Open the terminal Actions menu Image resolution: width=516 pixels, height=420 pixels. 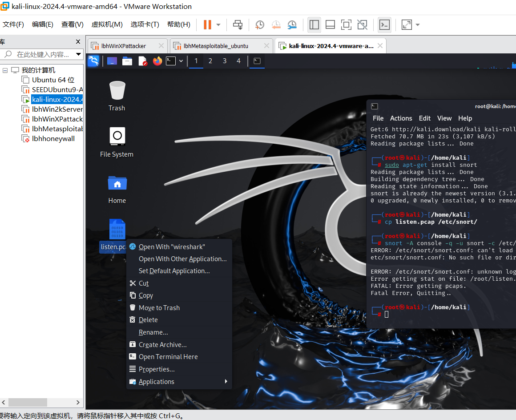click(x=401, y=118)
